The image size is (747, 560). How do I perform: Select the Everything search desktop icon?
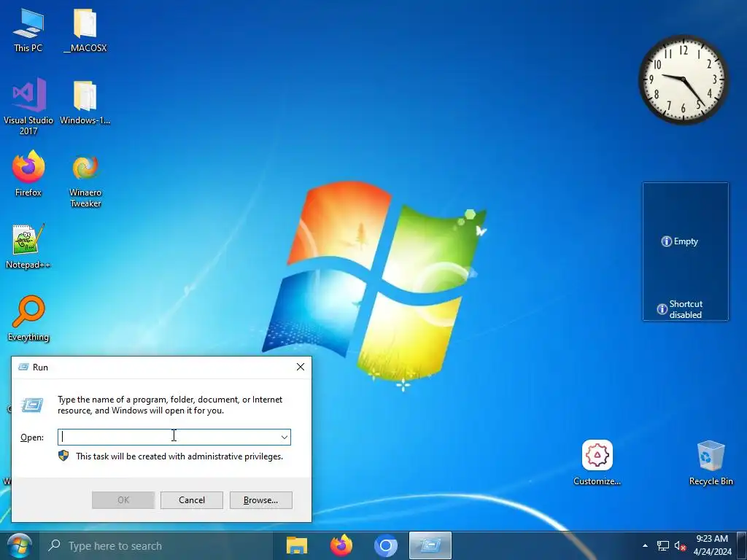pyautogui.click(x=28, y=319)
